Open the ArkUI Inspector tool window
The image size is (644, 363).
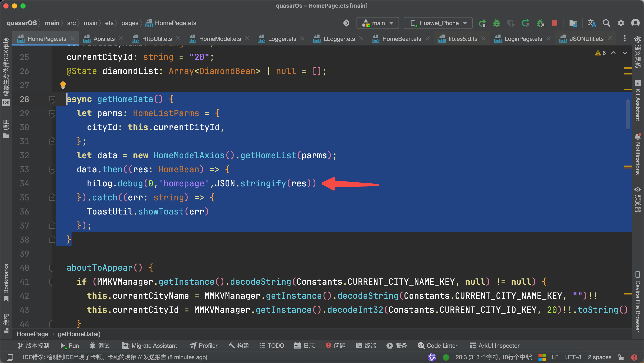pos(495,346)
